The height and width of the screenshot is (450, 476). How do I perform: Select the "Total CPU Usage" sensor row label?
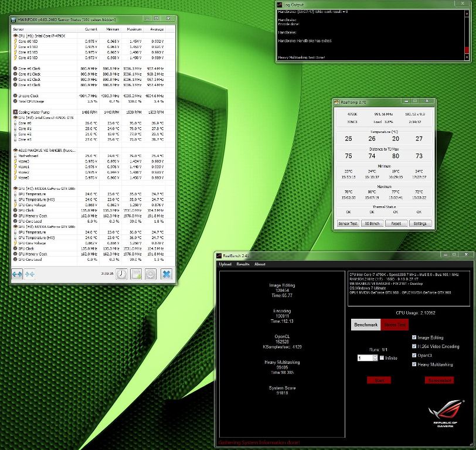(x=31, y=101)
